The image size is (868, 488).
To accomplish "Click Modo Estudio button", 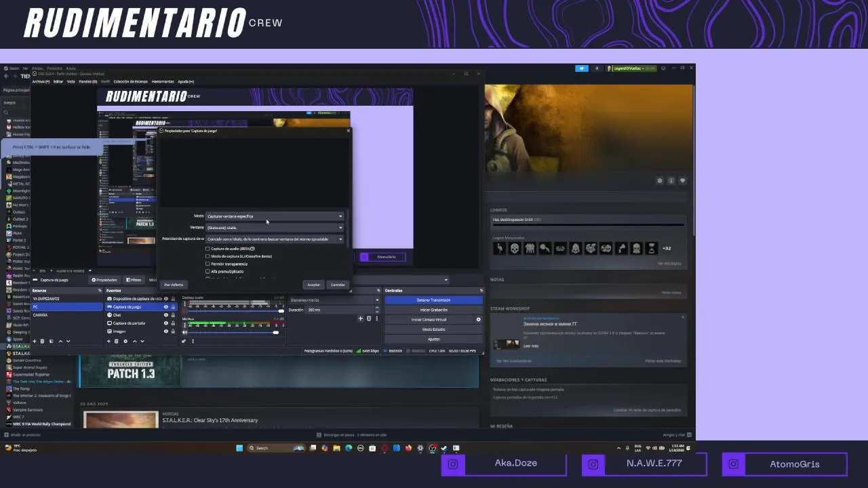I will pyautogui.click(x=433, y=329).
